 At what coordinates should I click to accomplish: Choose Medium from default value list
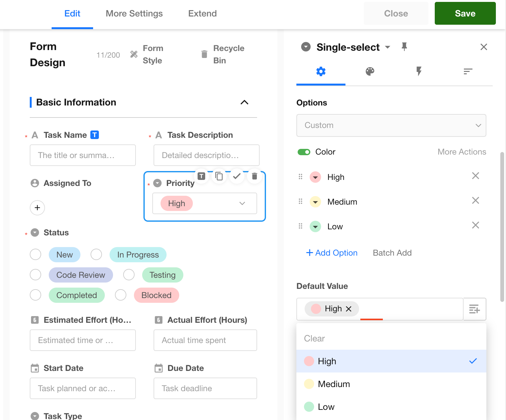click(334, 384)
